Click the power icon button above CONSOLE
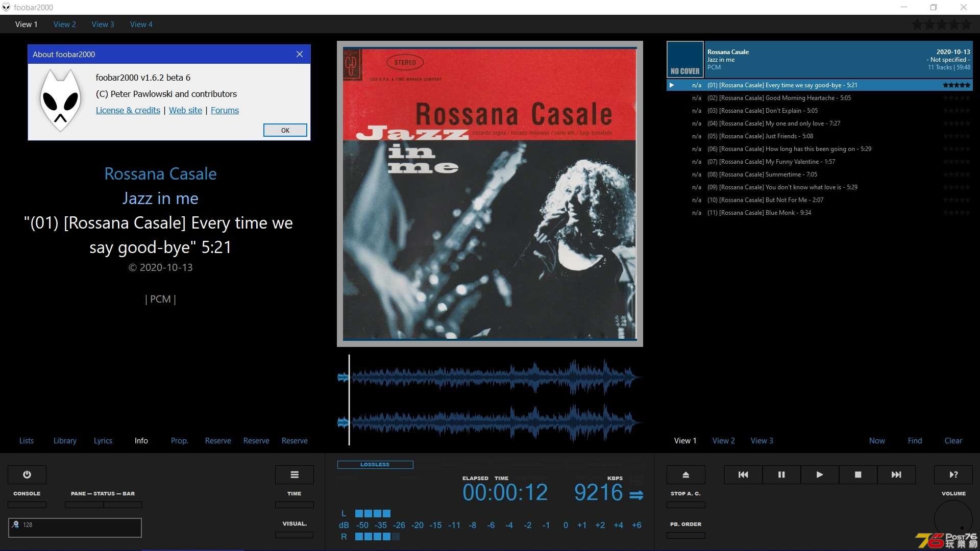This screenshot has height=551, width=980. (27, 474)
